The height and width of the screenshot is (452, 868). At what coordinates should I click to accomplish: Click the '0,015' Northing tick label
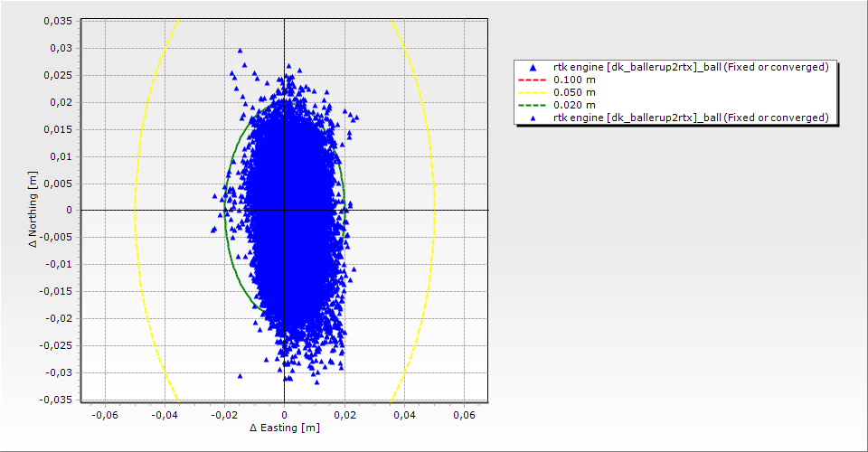58,129
